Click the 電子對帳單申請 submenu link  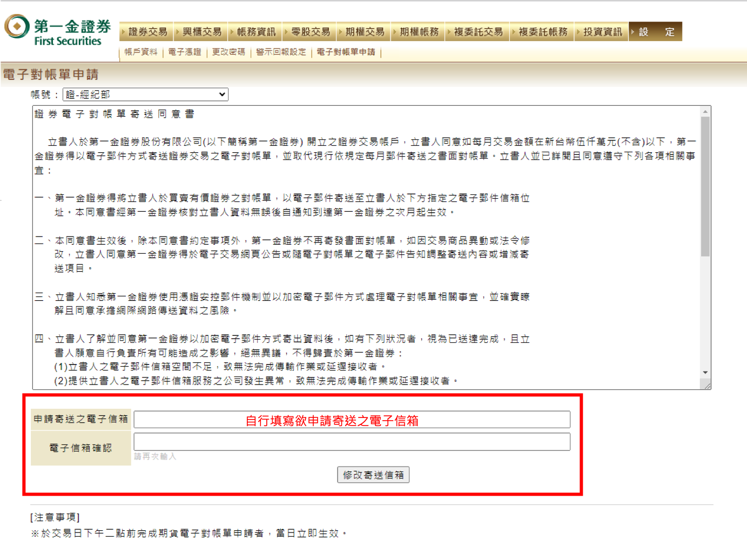[346, 52]
